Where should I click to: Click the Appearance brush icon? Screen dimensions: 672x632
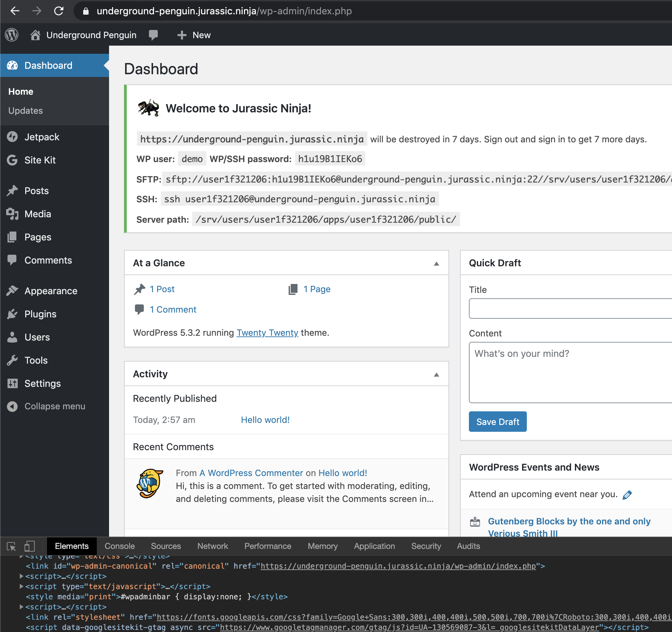12,290
